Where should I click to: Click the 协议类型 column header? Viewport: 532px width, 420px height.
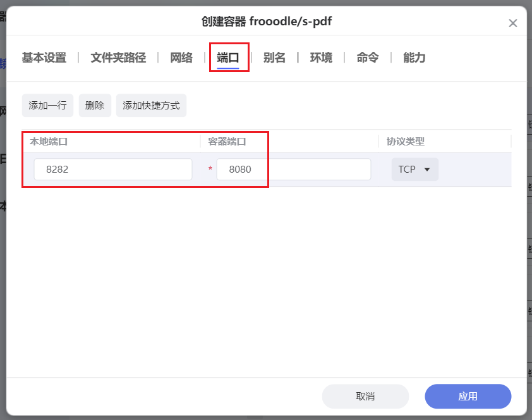point(406,142)
